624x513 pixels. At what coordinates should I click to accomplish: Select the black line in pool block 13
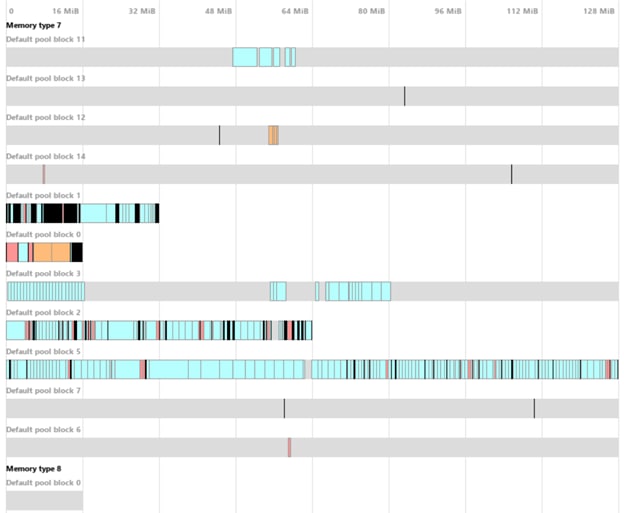pyautogui.click(x=405, y=96)
